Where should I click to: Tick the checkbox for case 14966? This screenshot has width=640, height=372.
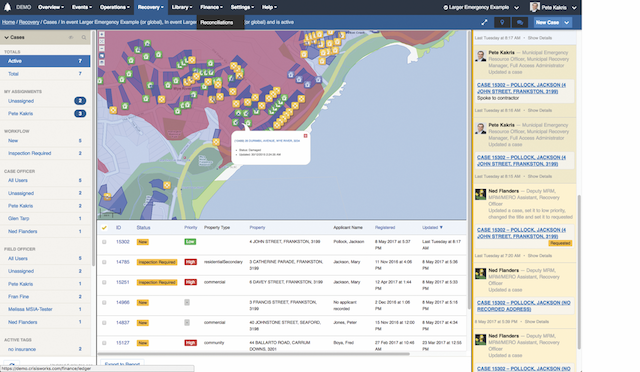point(104,303)
